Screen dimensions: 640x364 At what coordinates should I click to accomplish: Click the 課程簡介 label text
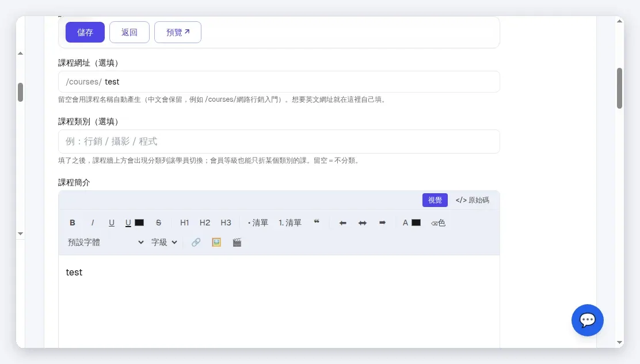coord(74,183)
